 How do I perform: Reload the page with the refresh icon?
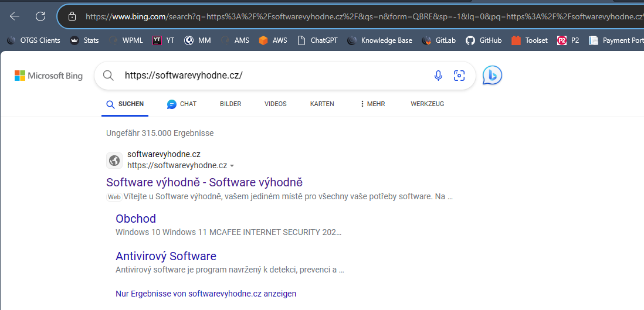point(40,16)
